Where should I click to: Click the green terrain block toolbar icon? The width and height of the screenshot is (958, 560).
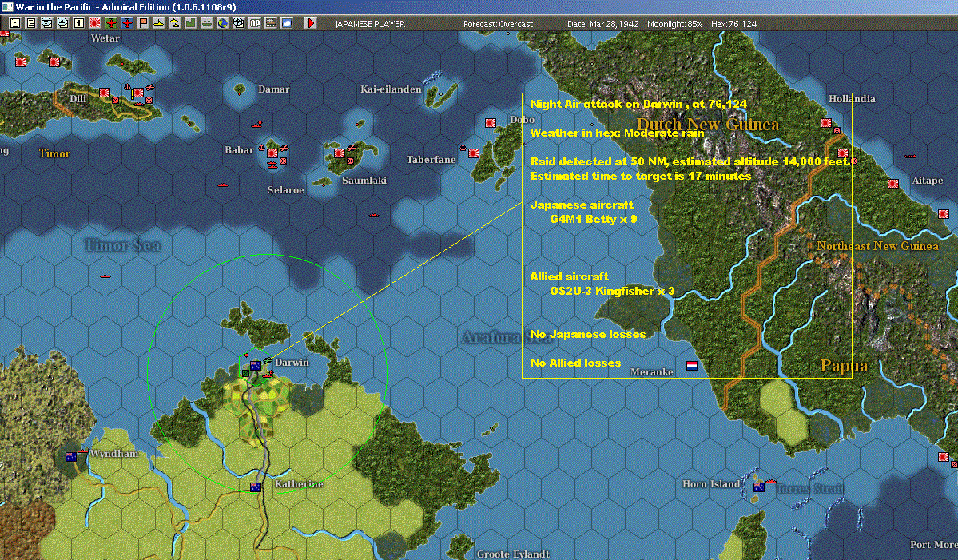(x=191, y=23)
